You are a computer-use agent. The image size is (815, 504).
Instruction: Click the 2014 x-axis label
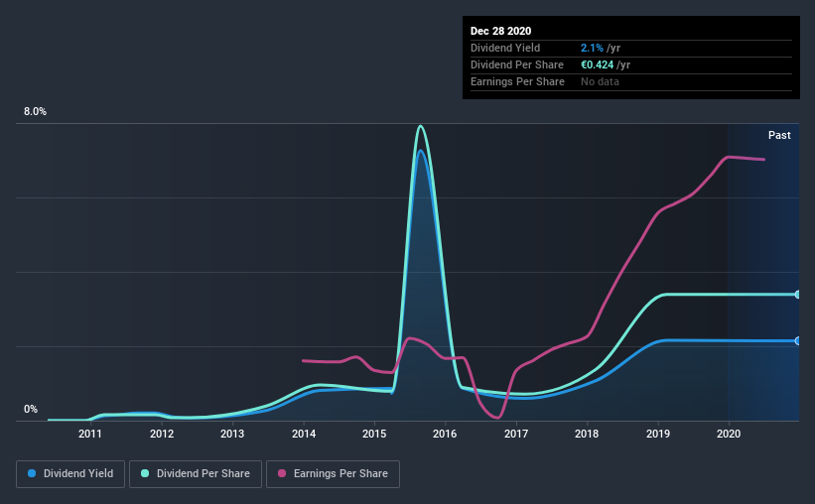point(304,434)
